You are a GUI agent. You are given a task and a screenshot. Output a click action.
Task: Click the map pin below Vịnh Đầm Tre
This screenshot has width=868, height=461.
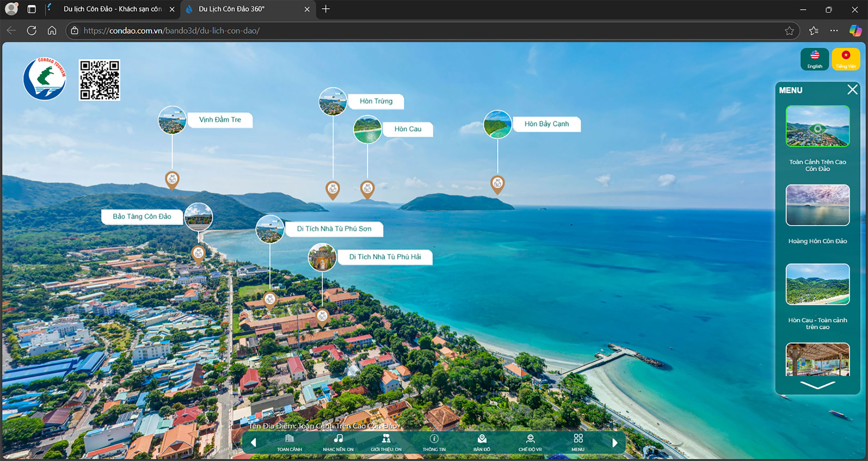coord(172,180)
